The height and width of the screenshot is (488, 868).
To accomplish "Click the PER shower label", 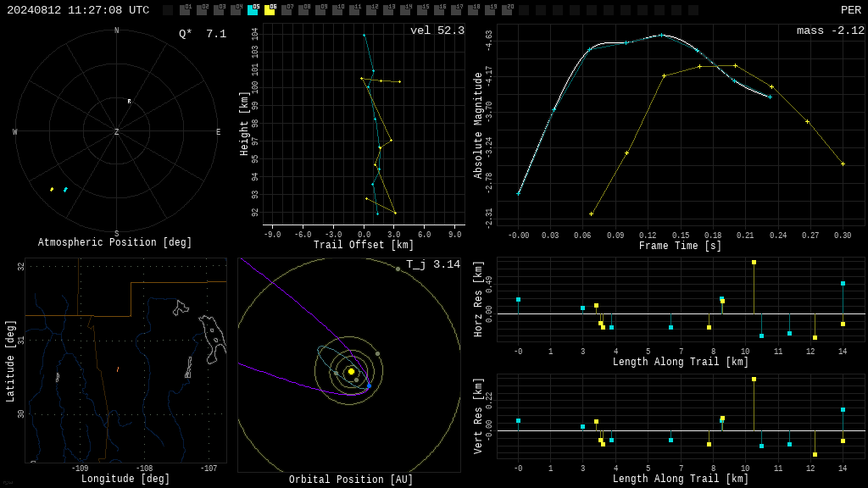I will click(x=851, y=10).
